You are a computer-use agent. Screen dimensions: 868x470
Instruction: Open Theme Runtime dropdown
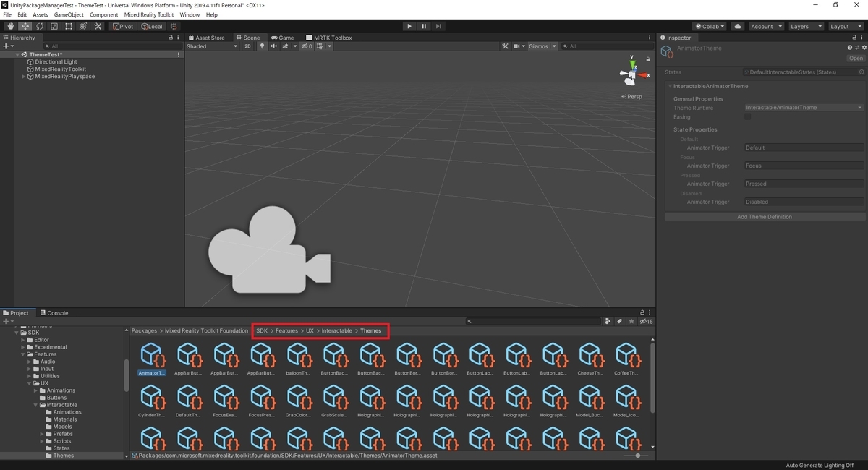(x=804, y=108)
